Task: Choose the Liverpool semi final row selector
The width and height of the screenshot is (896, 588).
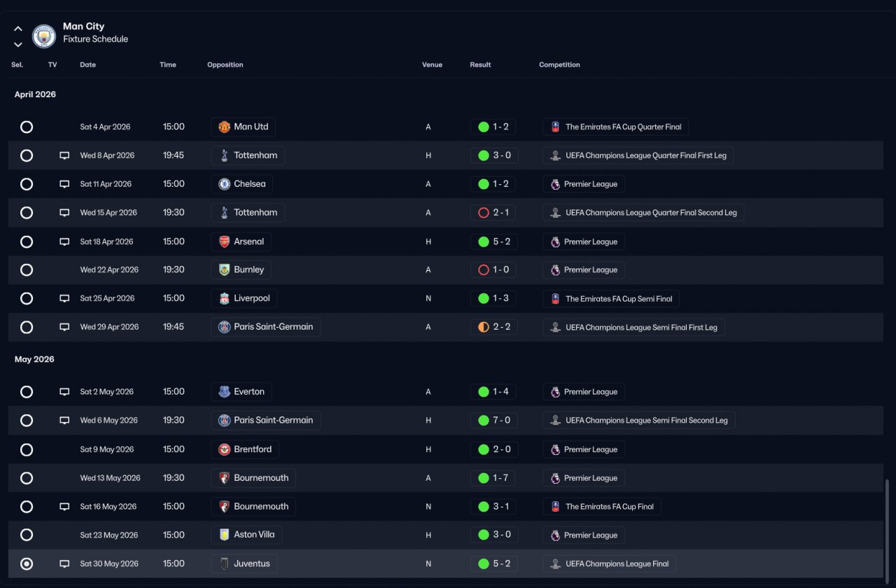Action: tap(27, 298)
